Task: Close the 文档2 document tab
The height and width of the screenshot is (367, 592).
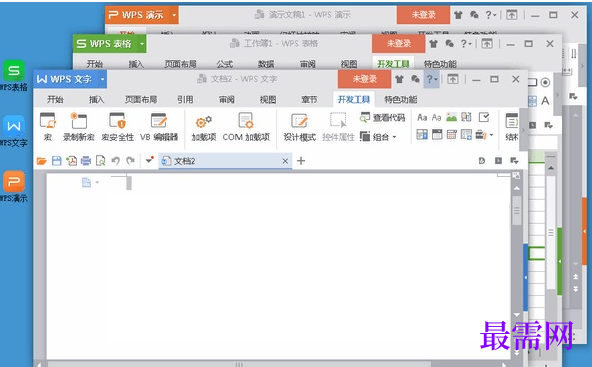Action: 285,161
